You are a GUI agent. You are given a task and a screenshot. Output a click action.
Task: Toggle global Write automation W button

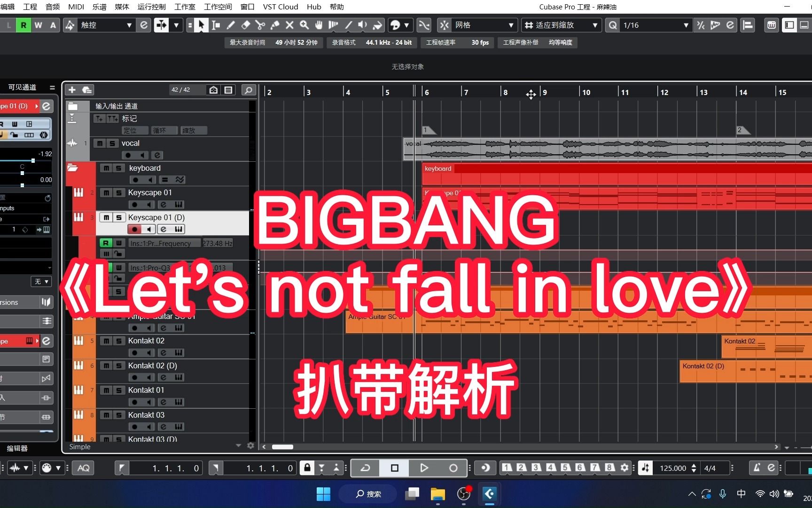click(x=38, y=25)
